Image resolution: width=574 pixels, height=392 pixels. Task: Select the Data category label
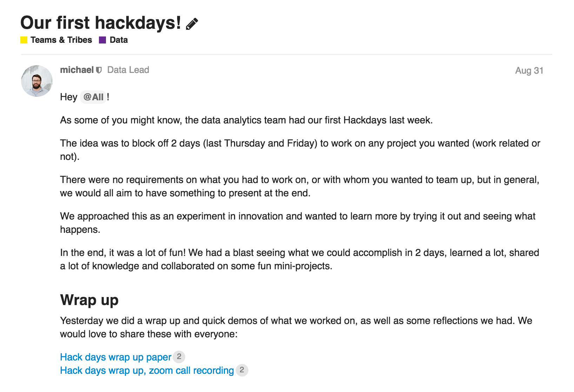(118, 40)
